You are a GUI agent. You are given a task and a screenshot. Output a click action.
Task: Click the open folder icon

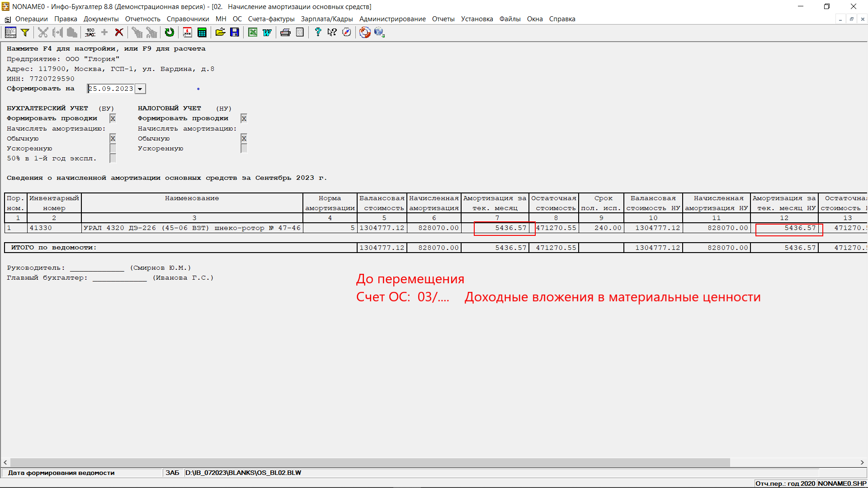220,32
